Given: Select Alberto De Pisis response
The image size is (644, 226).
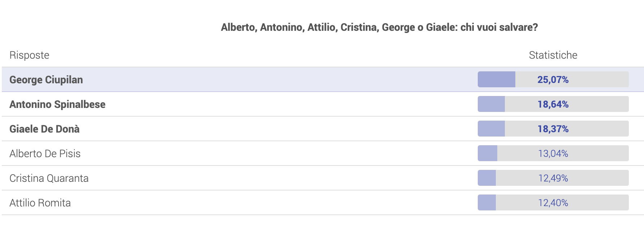Looking at the screenshot, I should point(45,154).
